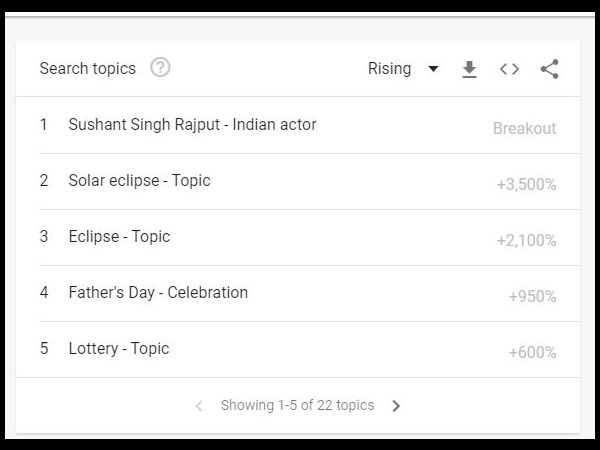Open the Rising sort dropdown

(x=403, y=69)
